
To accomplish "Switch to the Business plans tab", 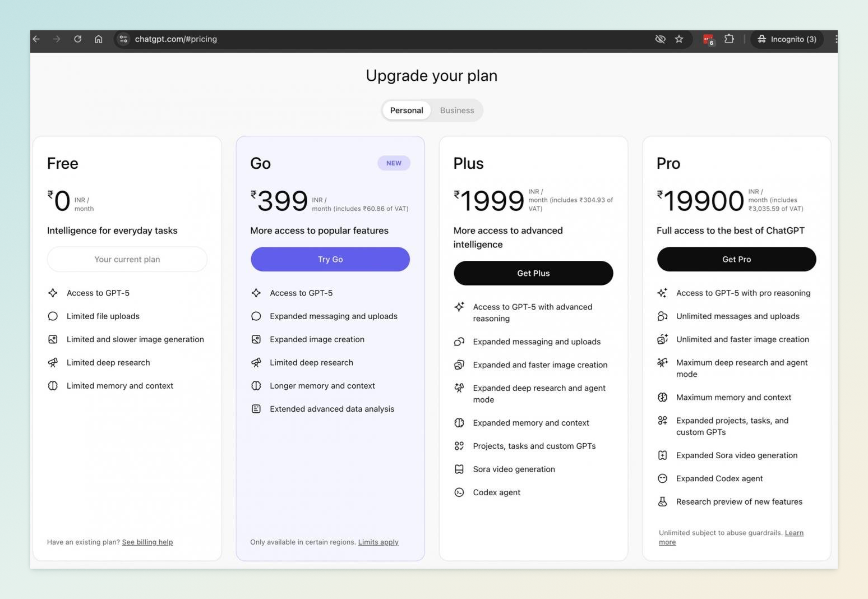I will pyautogui.click(x=457, y=110).
